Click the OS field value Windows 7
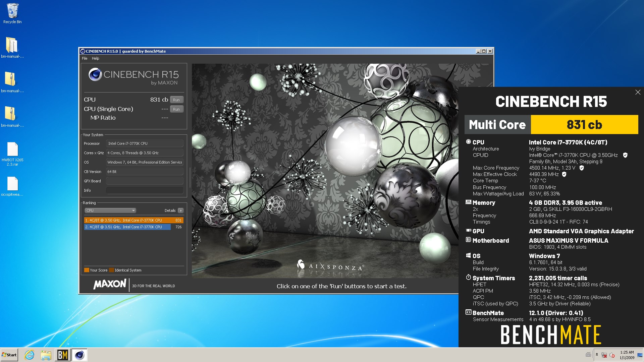644x362 pixels. coord(145,162)
